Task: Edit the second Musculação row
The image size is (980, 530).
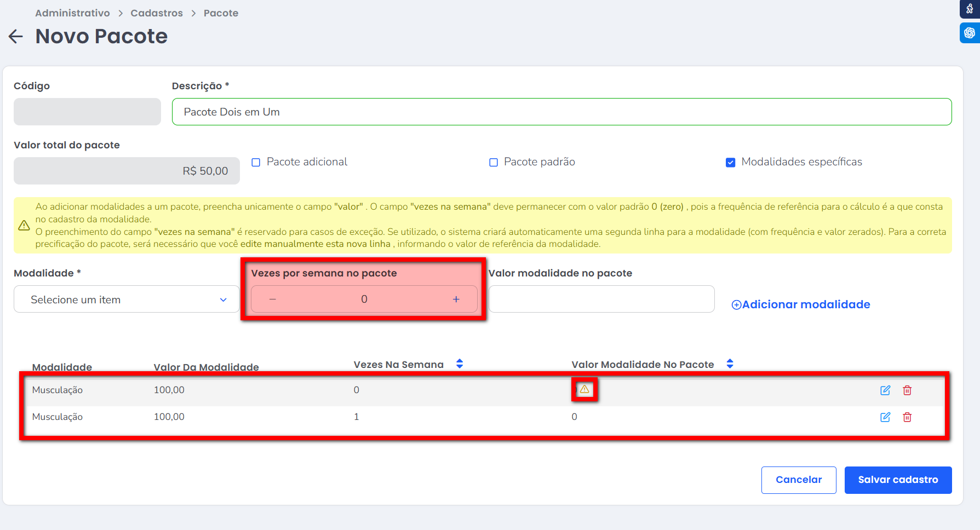Action: point(885,417)
